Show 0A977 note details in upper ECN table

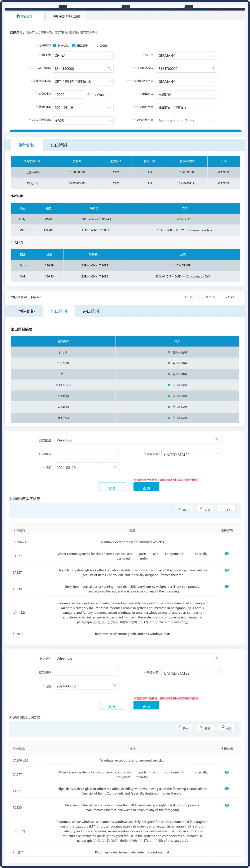pyautogui.click(x=227, y=554)
